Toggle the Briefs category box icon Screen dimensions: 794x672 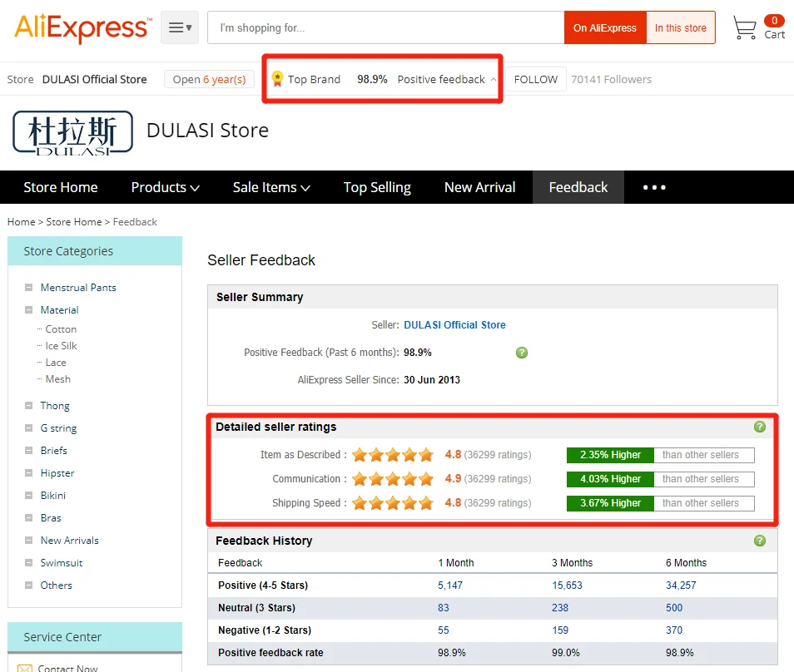pyautogui.click(x=29, y=451)
